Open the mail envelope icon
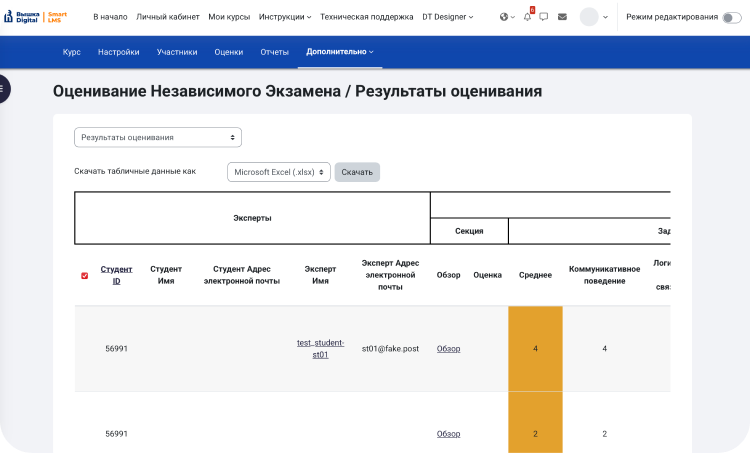 point(562,17)
